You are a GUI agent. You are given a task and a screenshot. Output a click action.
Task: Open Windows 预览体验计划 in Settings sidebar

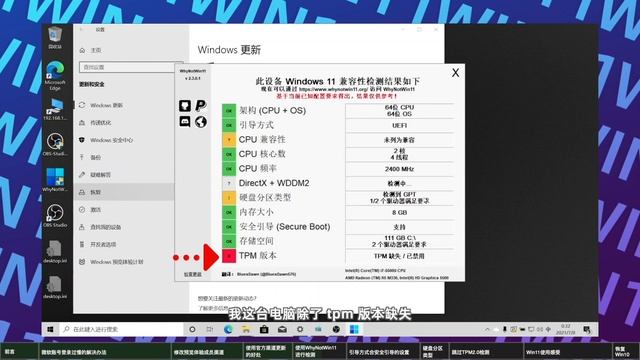click(116, 262)
